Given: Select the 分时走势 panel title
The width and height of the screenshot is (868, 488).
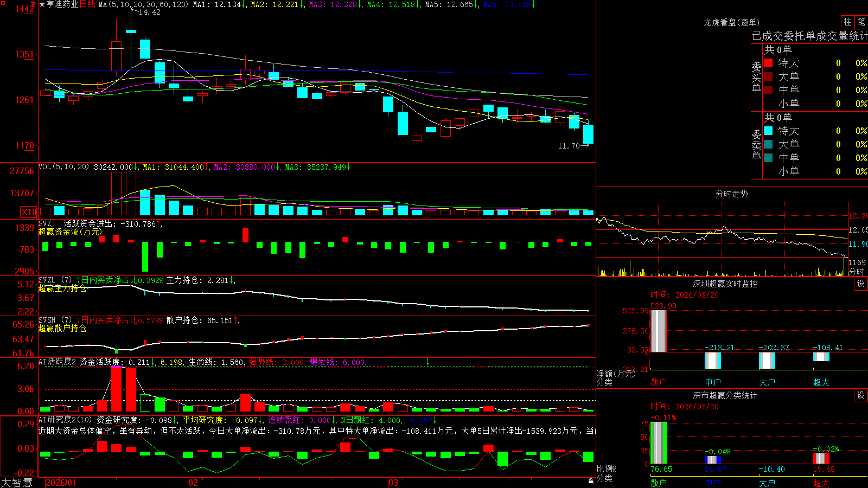Looking at the screenshot, I should coord(731,194).
